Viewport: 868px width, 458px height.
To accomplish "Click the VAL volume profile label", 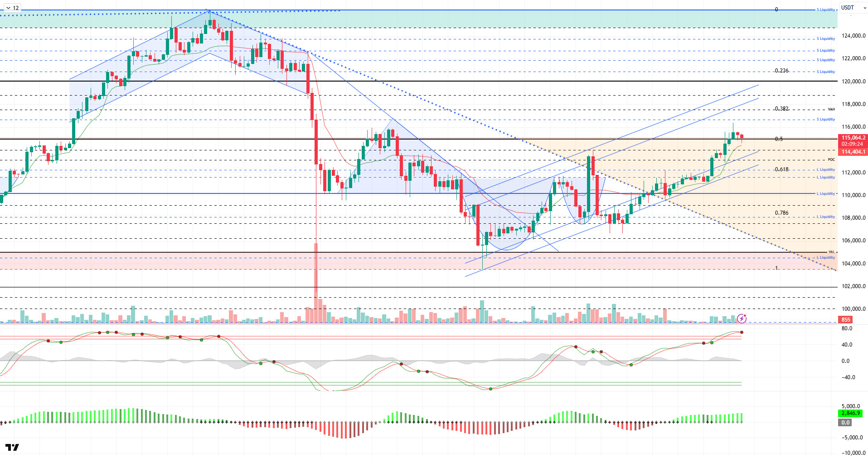I will 831,252.
